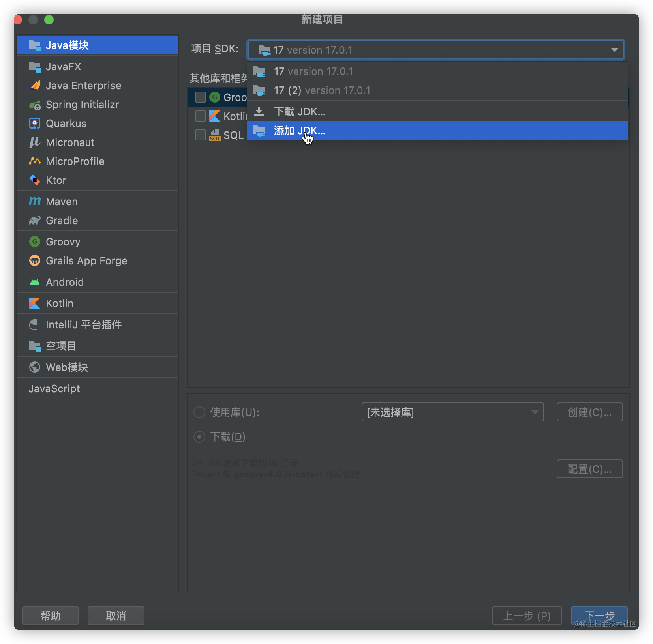Click the green zoom window button
This screenshot has width=653, height=644.
(x=49, y=20)
